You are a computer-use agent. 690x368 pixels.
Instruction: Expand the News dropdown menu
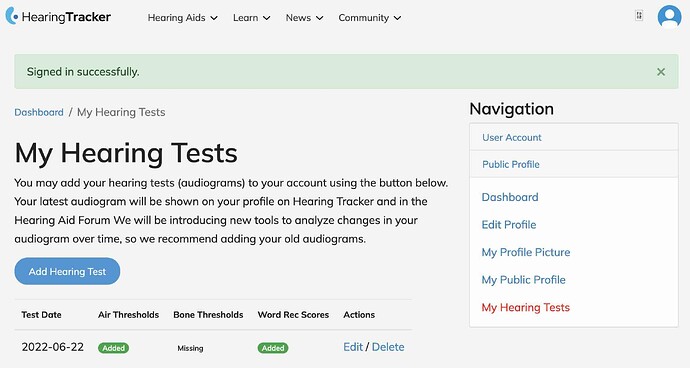click(305, 18)
